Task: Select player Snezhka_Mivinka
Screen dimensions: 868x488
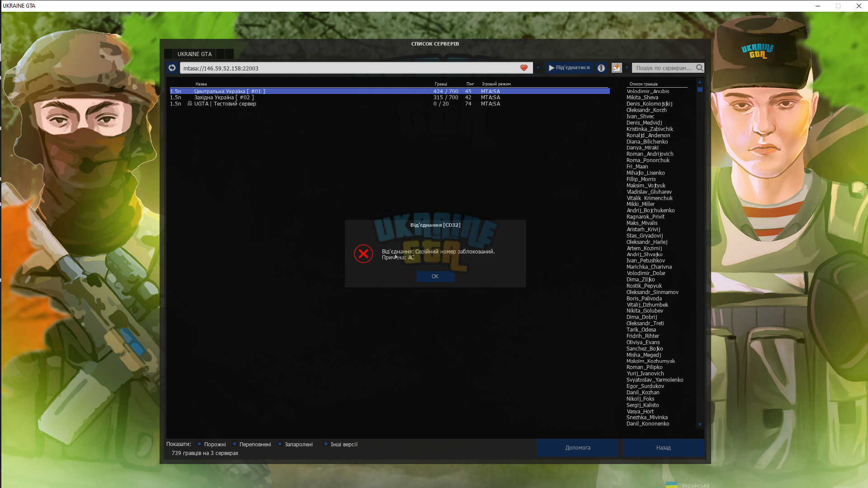Action: (x=647, y=418)
